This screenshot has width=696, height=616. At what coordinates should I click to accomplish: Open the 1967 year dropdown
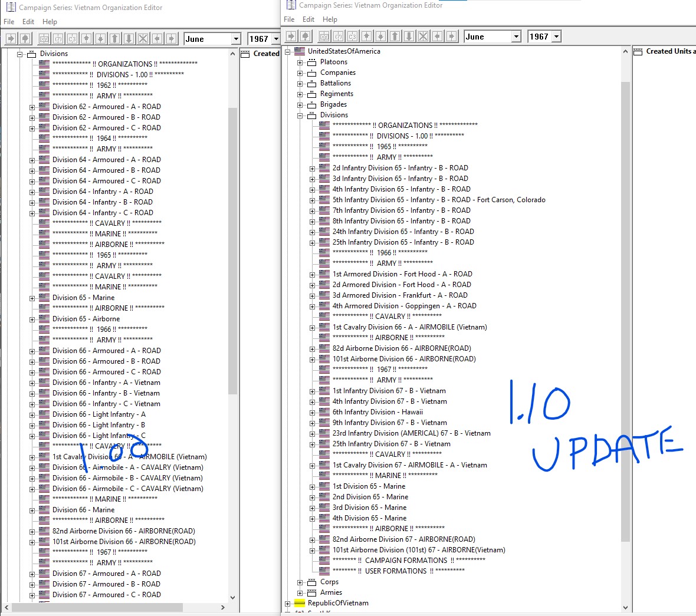(556, 36)
